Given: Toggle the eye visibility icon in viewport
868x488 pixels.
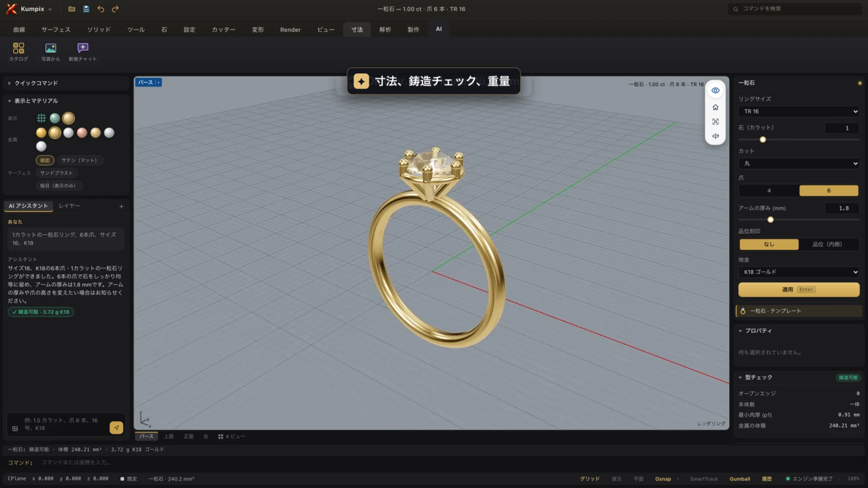Looking at the screenshot, I should click(715, 90).
